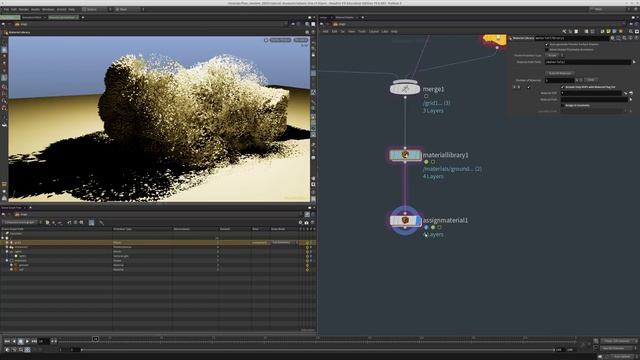Open scene graph tree filter dropdown
640x360 pixels.
coord(22,222)
